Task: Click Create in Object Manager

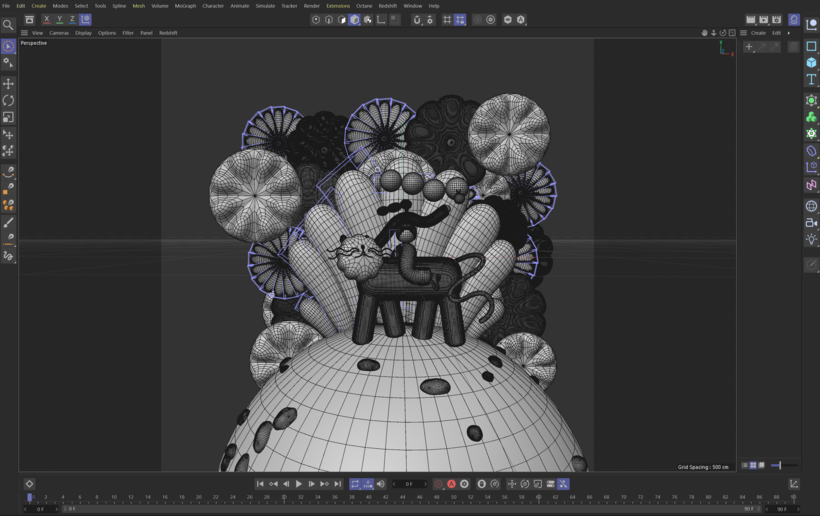Action: click(758, 32)
